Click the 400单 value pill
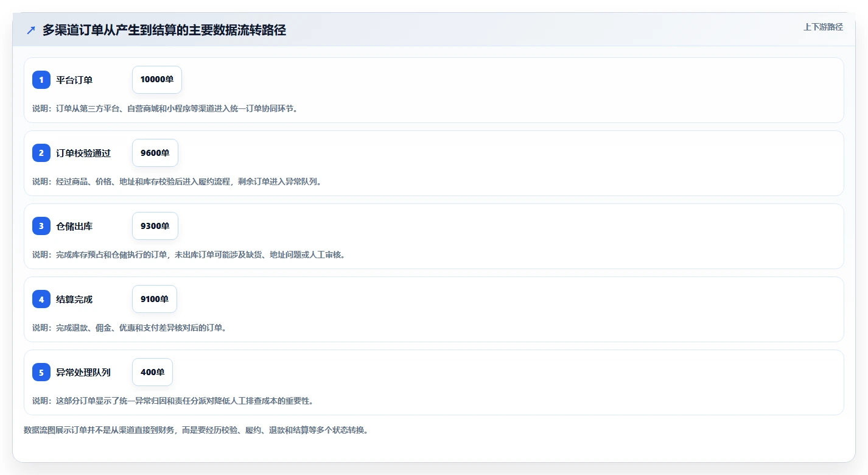 pyautogui.click(x=152, y=372)
